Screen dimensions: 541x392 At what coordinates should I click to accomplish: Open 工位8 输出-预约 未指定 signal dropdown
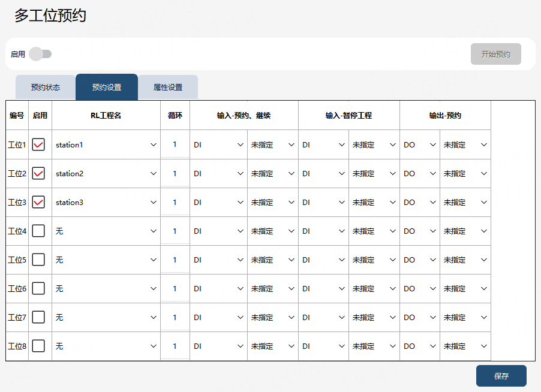pos(465,346)
